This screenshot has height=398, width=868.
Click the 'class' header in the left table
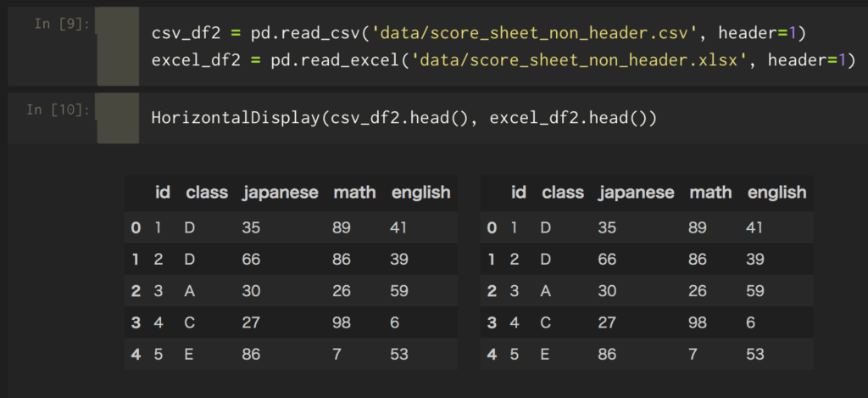pos(207,193)
